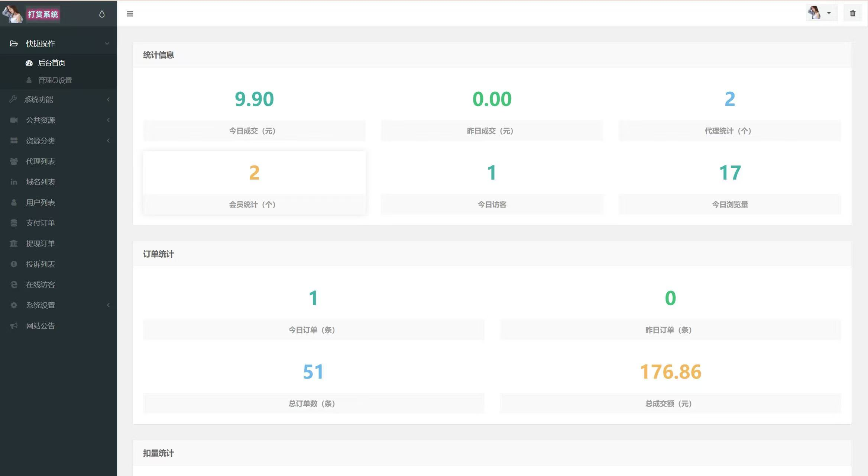Click the 提现订单 bank icon
Image resolution: width=868 pixels, height=476 pixels.
pyautogui.click(x=14, y=244)
